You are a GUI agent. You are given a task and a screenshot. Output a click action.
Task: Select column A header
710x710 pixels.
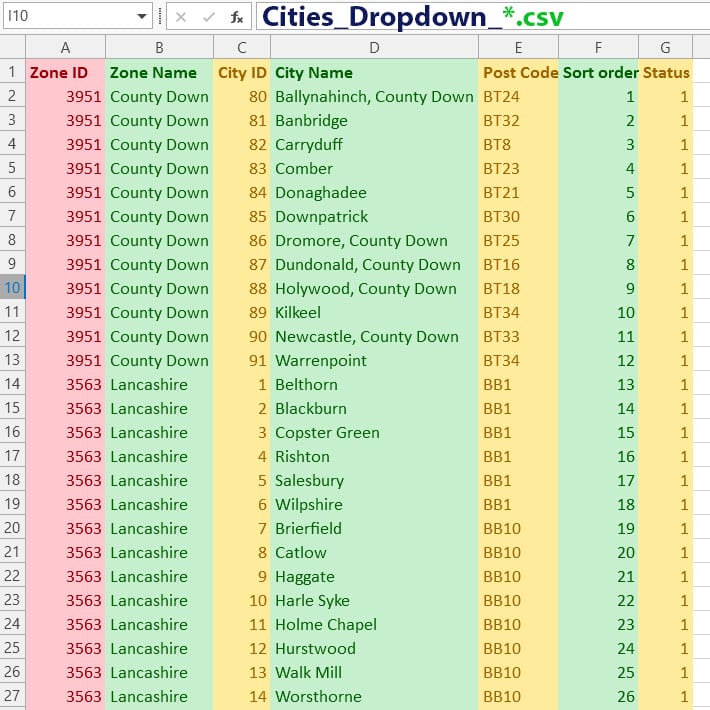(x=66, y=47)
